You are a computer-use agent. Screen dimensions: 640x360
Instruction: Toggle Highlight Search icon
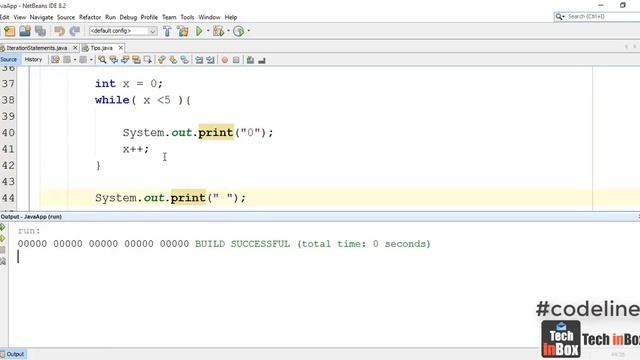[136, 60]
